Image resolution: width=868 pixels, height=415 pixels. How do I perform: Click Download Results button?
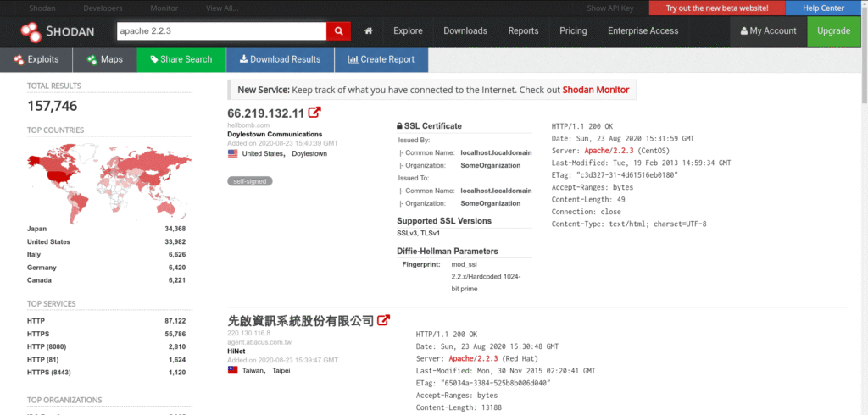tap(280, 60)
